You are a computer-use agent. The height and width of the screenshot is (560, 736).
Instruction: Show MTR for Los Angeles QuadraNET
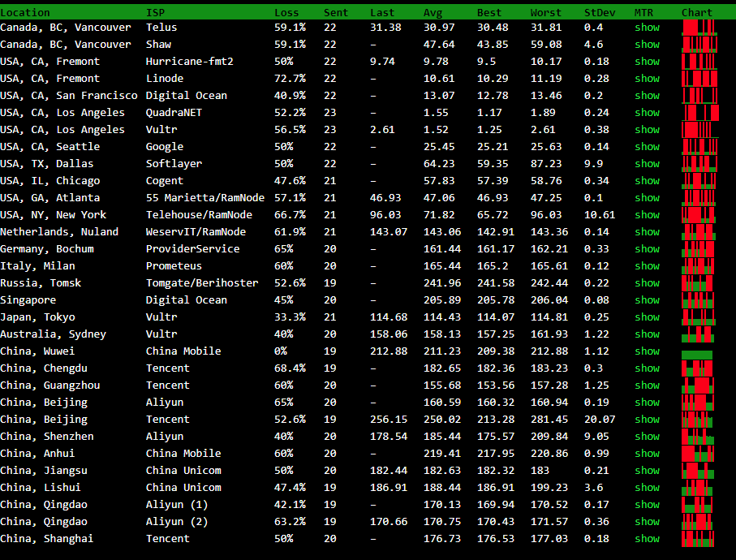[647, 113]
